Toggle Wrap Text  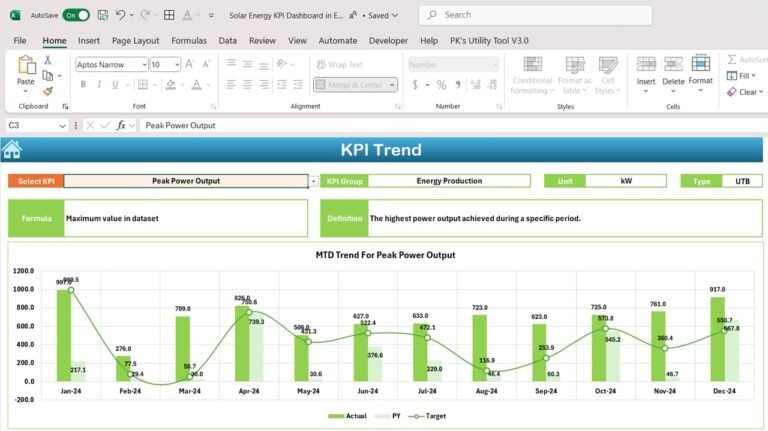point(339,65)
